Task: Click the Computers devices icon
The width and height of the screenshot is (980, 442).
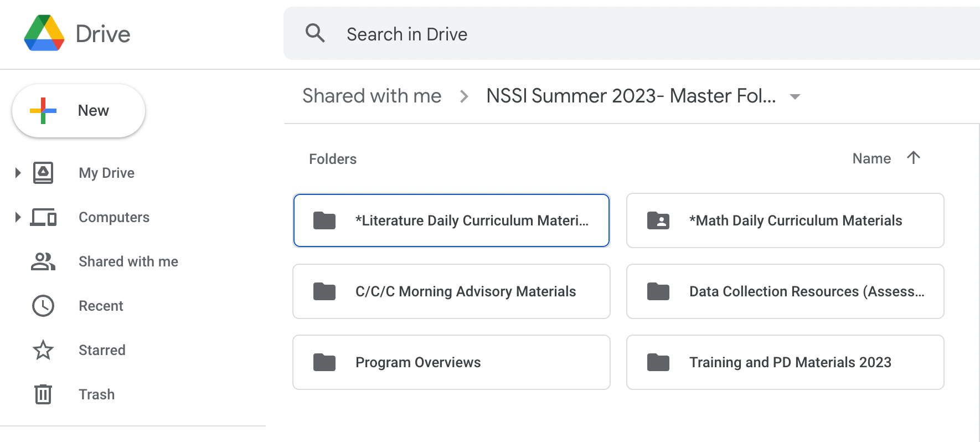Action: click(x=43, y=217)
